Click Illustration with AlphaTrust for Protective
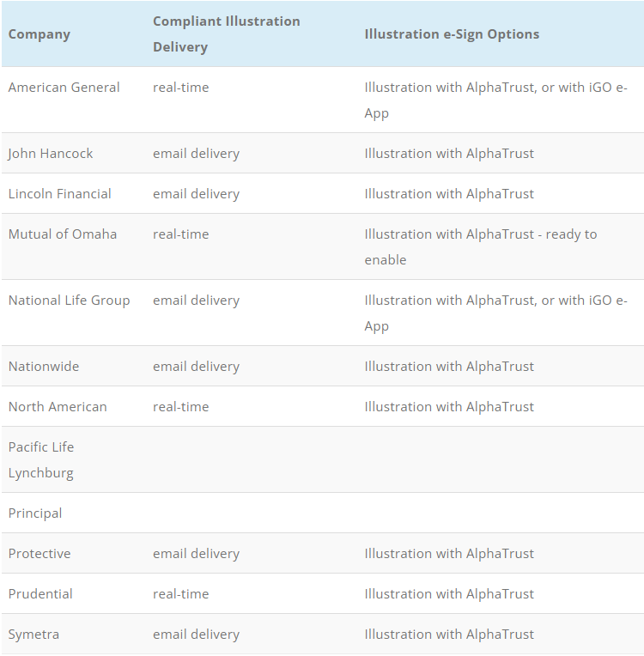 [x=449, y=554]
